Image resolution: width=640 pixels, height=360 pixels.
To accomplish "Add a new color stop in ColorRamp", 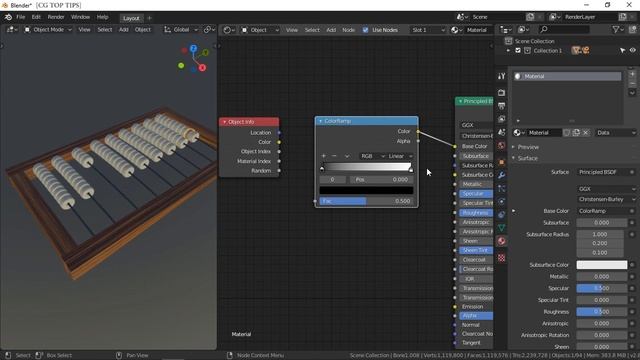I will (x=324, y=156).
